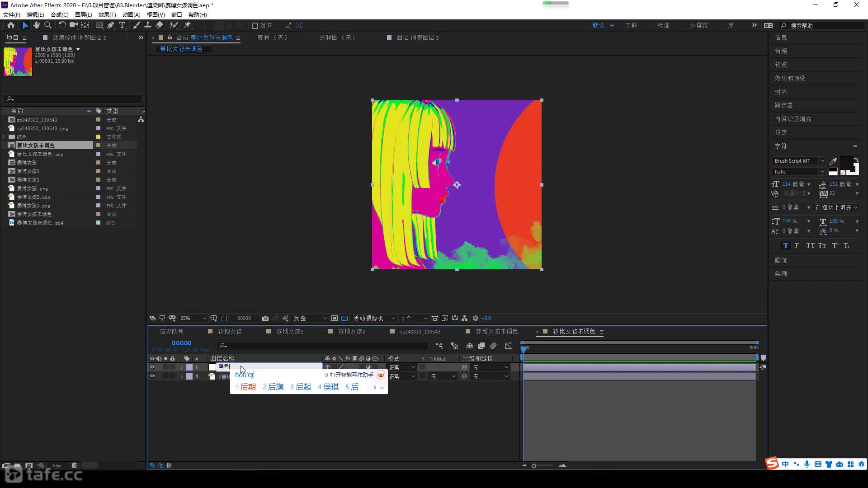Image resolution: width=868 pixels, height=488 pixels.
Task: Toggle all caps TT button
Action: tap(810, 245)
